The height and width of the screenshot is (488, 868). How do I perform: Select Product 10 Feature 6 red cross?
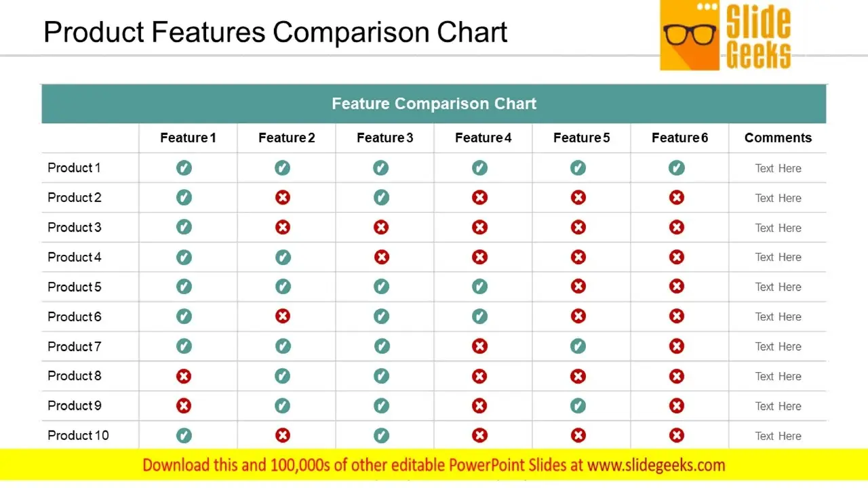tap(676, 436)
